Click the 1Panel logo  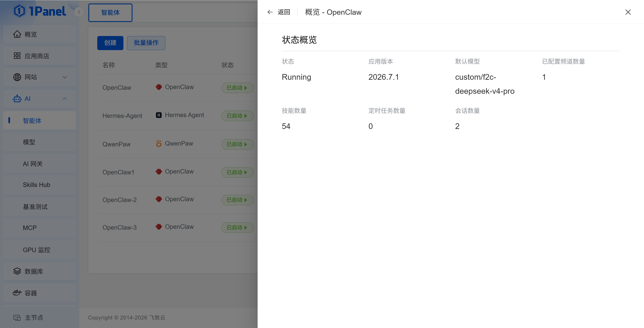(x=40, y=11)
